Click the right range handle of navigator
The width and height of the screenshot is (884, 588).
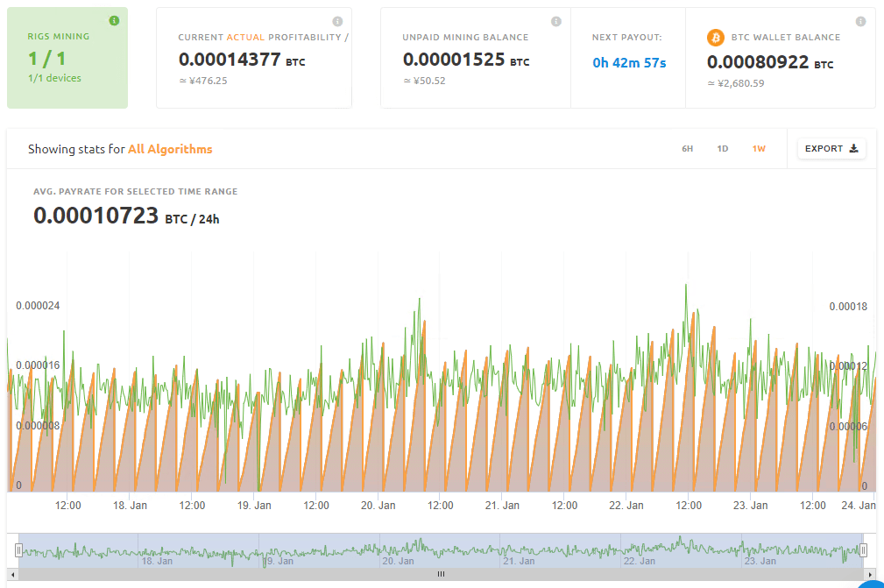pos(863,549)
